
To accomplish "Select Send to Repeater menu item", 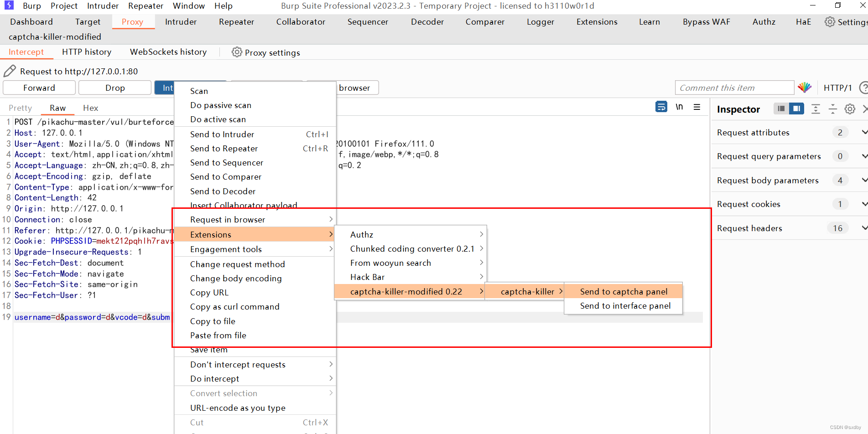I will [255, 148].
